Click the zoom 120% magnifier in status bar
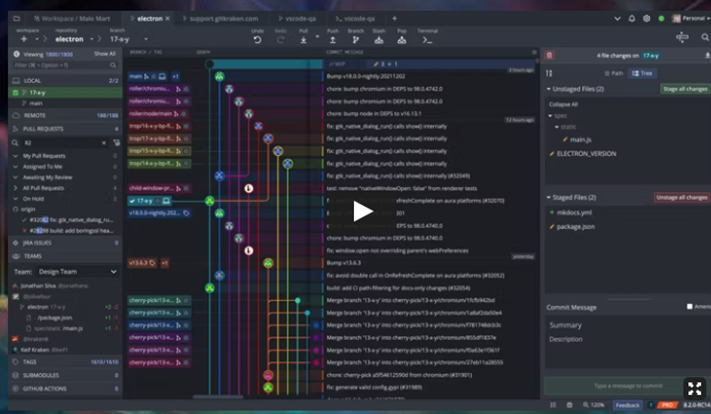The image size is (711, 414). point(586,404)
